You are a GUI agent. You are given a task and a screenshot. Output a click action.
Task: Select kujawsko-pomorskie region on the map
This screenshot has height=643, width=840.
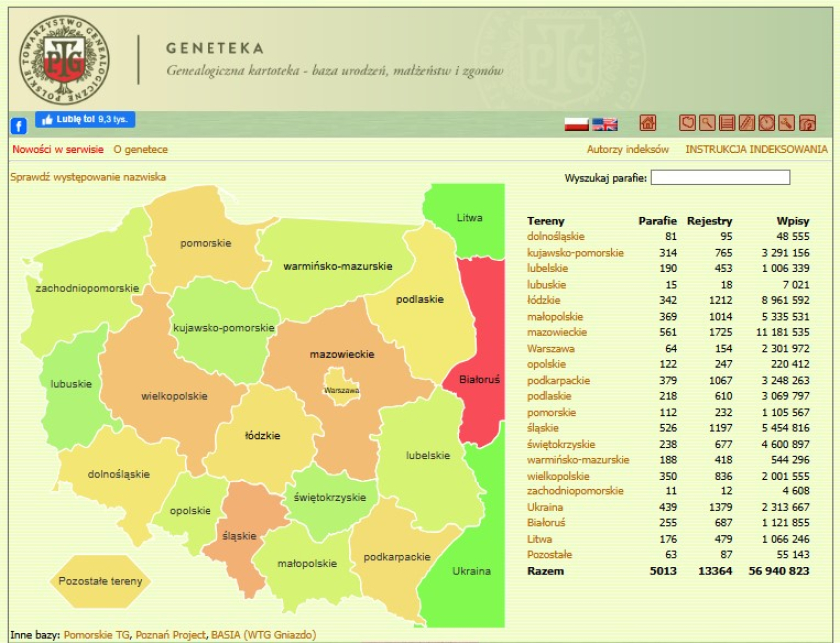(x=223, y=328)
